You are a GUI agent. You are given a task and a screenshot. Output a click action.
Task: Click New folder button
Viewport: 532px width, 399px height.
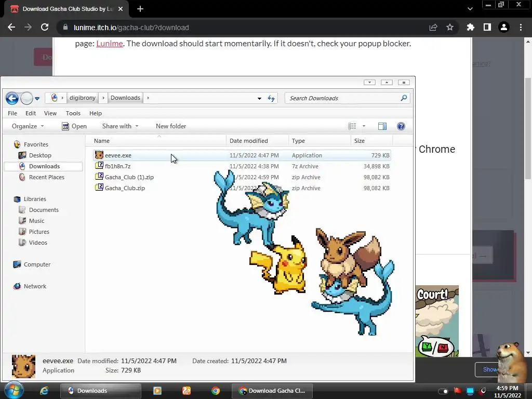coord(170,126)
